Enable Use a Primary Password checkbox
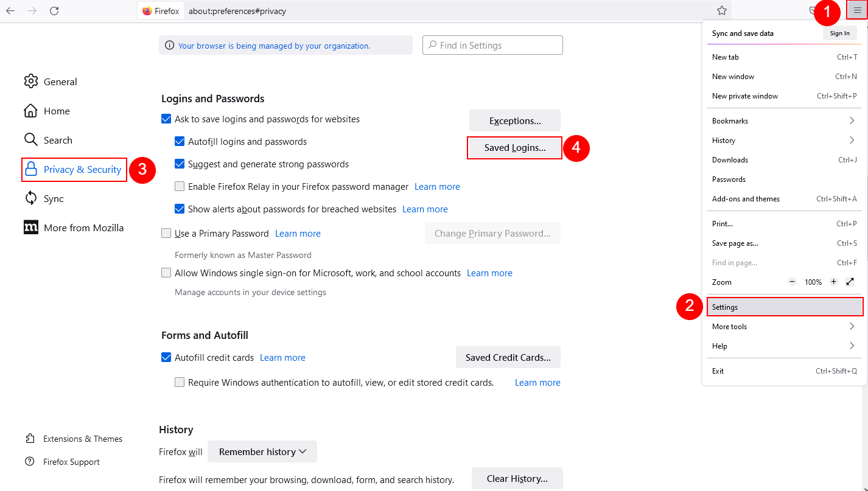The image size is (868, 491). 166,234
